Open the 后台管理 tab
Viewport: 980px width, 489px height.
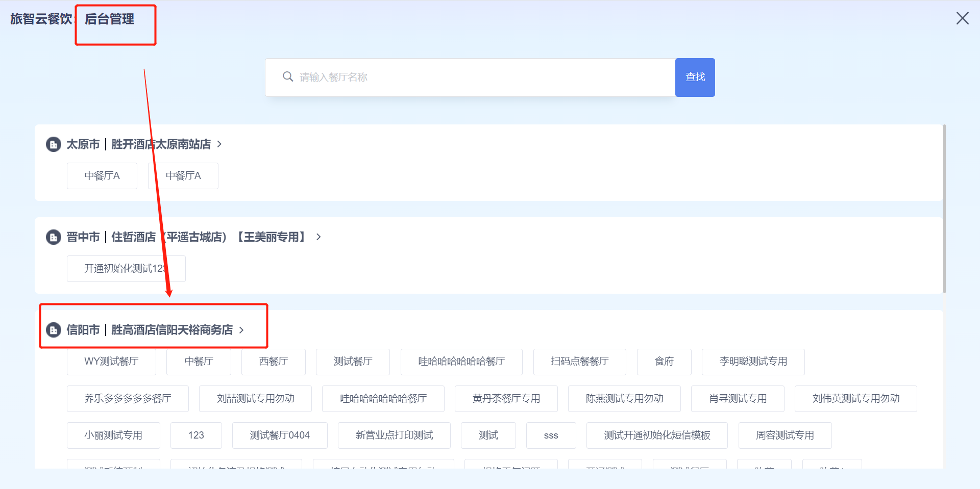click(x=109, y=19)
